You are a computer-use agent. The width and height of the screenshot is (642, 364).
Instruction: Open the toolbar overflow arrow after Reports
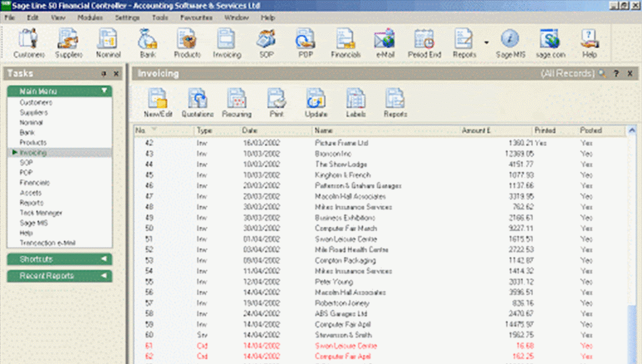pyautogui.click(x=487, y=42)
